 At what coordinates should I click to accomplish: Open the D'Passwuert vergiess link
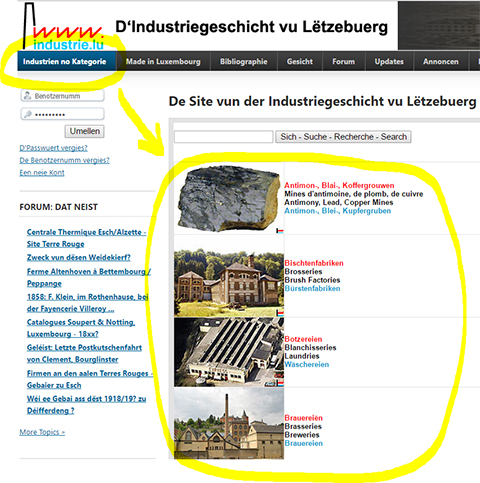(x=53, y=148)
